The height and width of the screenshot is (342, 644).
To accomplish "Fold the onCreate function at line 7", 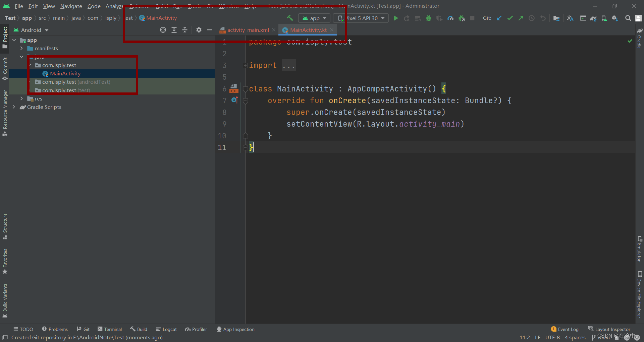I will coord(245,100).
